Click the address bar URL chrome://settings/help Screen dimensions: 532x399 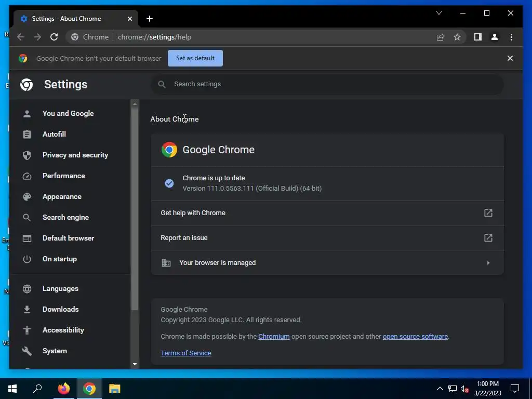coord(154,37)
